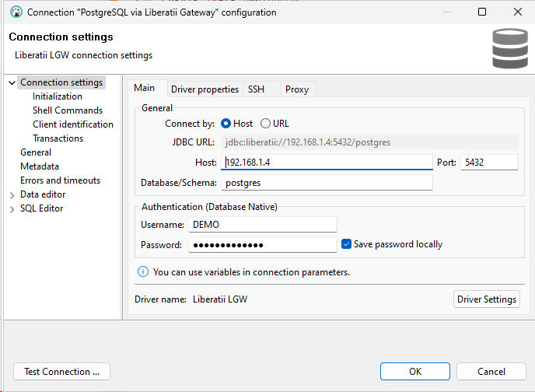The width and height of the screenshot is (535, 392).
Task: Expand the SQL Editor tree node
Action: click(12, 209)
